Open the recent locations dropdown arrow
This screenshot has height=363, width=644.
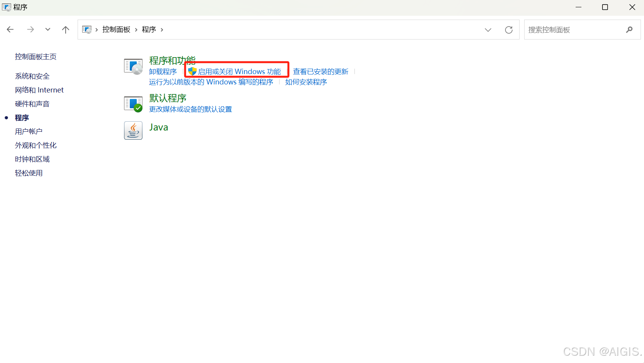pos(48,30)
